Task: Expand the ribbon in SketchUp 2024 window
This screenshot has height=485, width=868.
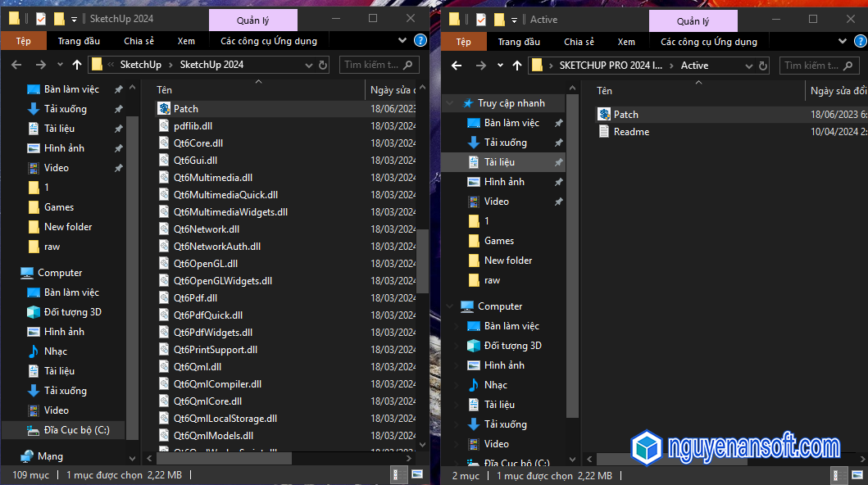Action: pos(402,40)
